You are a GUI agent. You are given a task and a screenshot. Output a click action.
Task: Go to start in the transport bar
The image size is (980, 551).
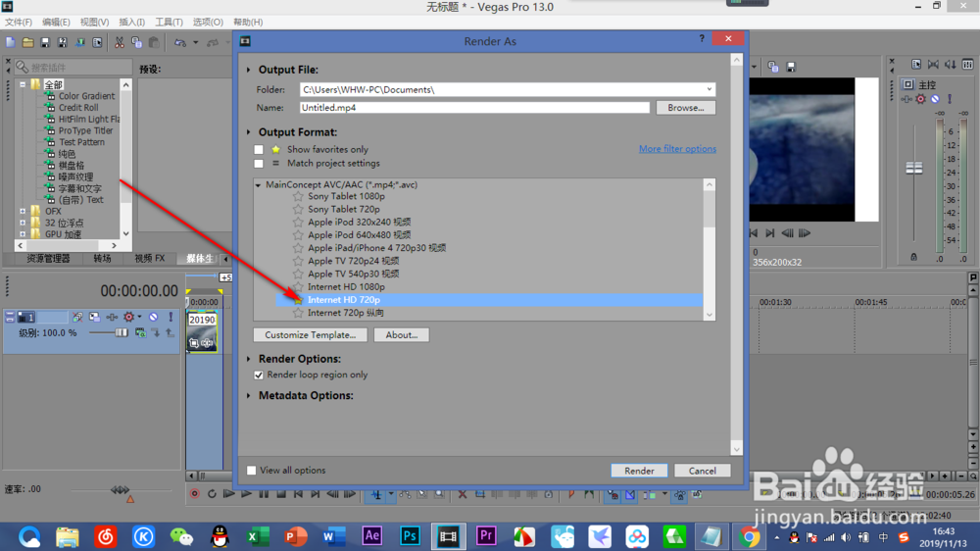(298, 494)
